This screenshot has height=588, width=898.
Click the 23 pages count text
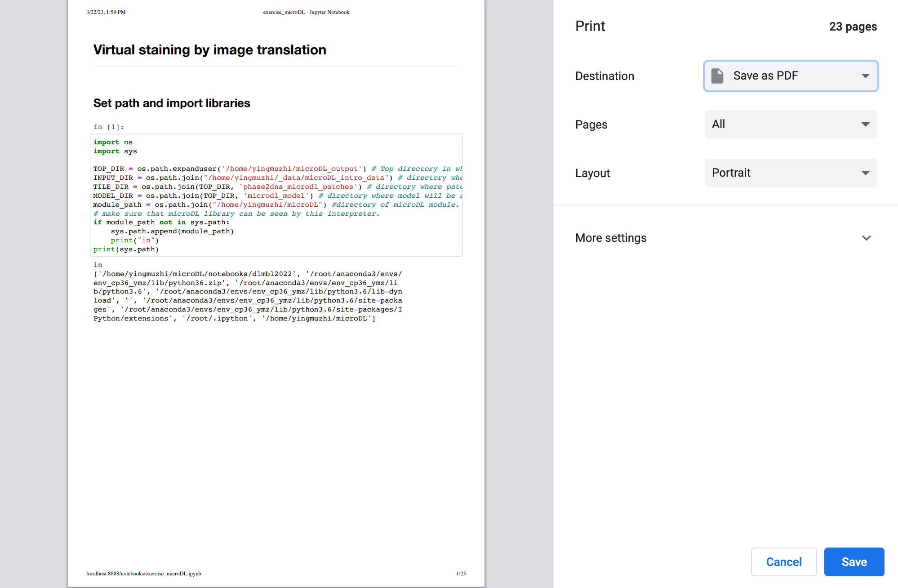coord(853,27)
